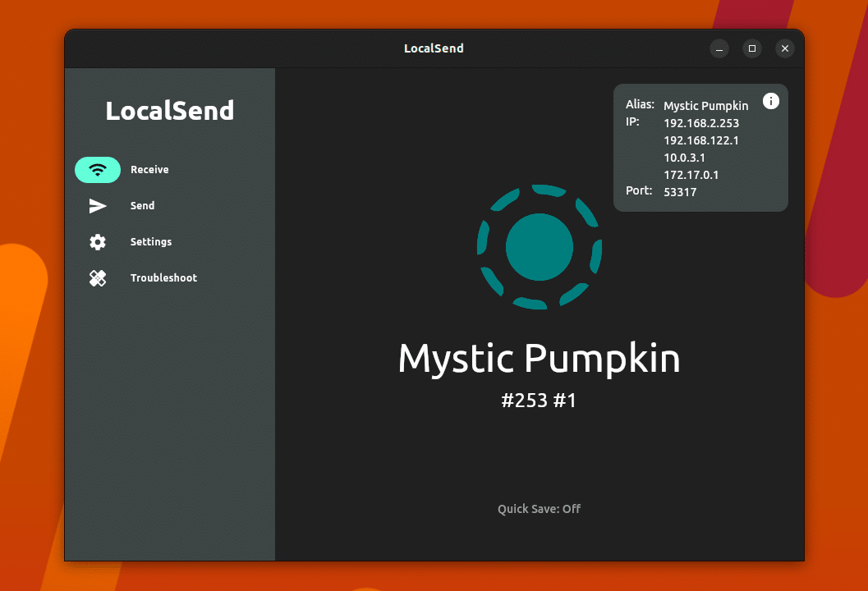Click the Receive wifi icon in the sidebar
The height and width of the screenshot is (591, 868).
tap(98, 170)
